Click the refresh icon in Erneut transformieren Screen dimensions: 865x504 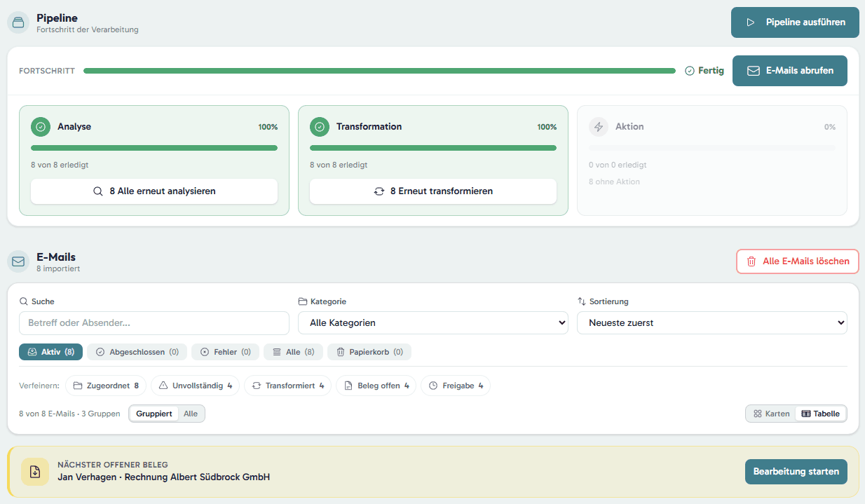[379, 191]
